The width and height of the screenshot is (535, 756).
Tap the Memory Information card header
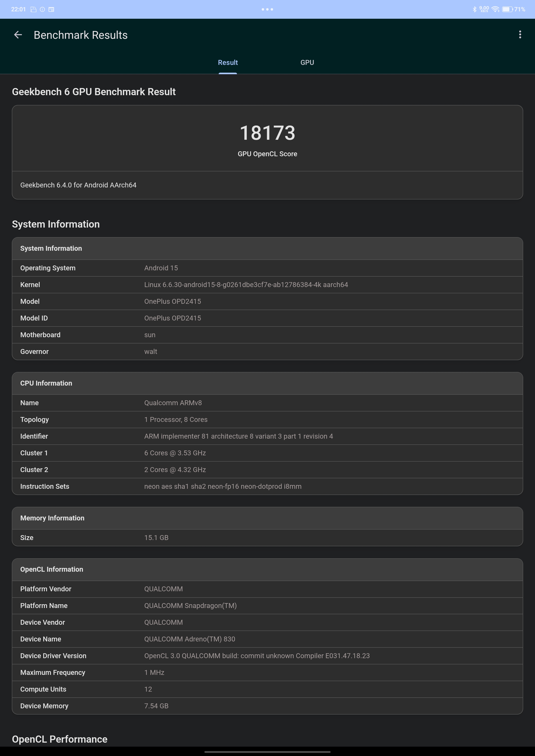coord(267,518)
